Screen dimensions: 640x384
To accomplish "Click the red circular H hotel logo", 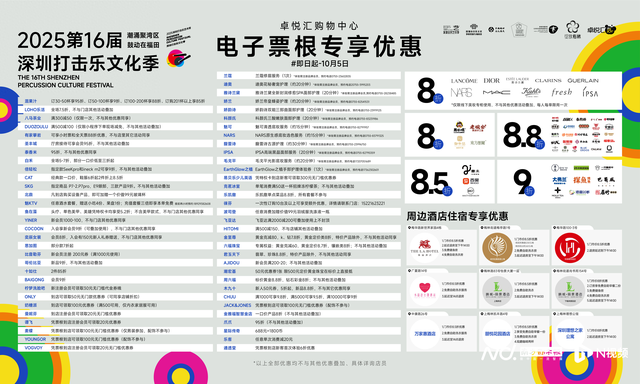I will coord(570,248).
